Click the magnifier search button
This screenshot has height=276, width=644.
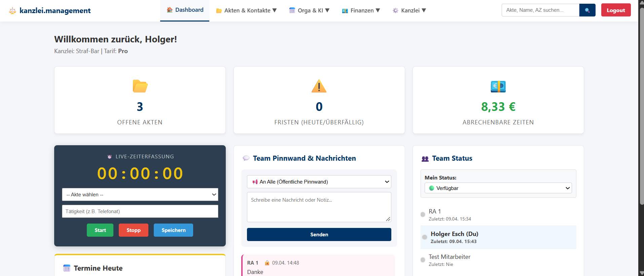click(587, 10)
